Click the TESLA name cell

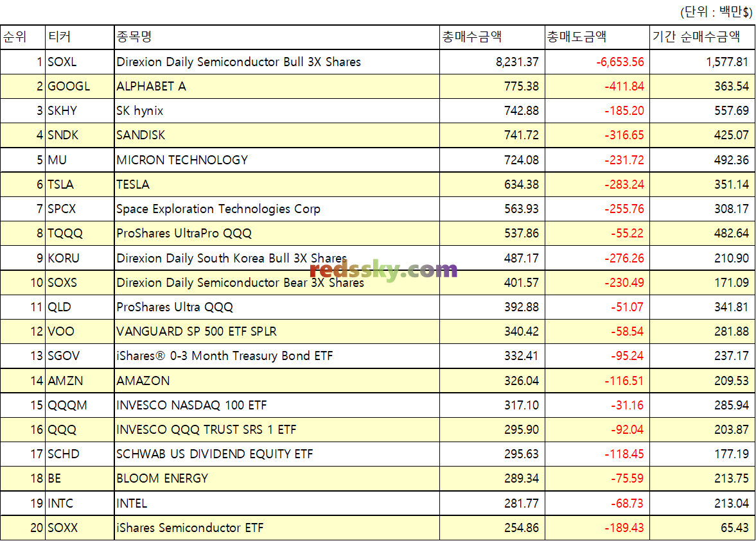[x=277, y=185]
